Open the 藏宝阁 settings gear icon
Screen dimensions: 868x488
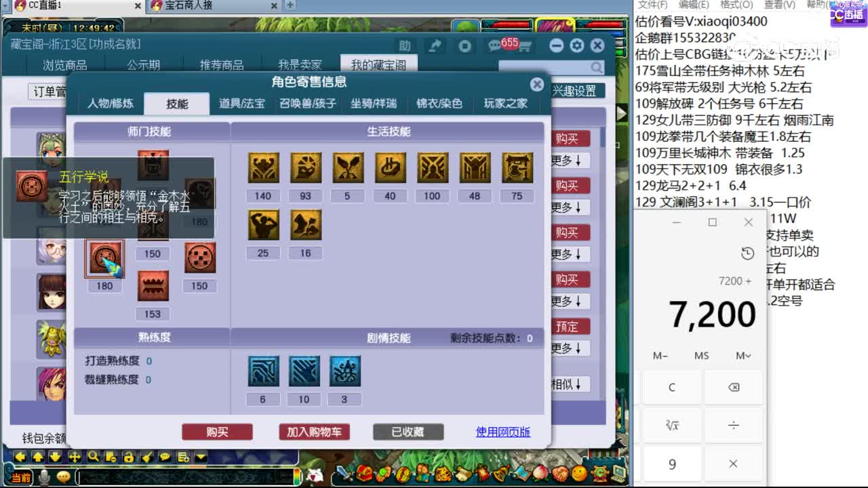[x=576, y=45]
